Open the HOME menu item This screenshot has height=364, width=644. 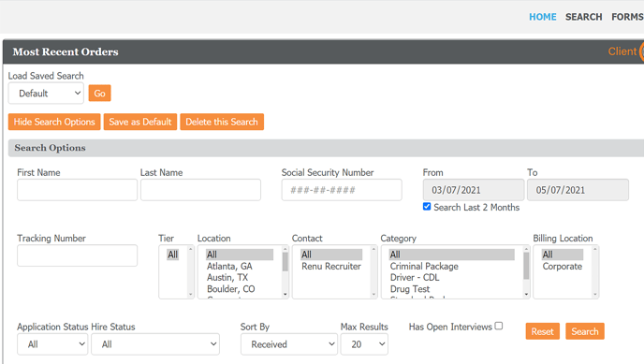pyautogui.click(x=543, y=17)
